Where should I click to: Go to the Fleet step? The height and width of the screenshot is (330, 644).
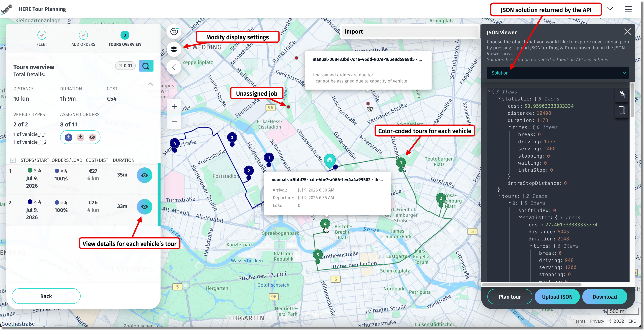click(42, 39)
